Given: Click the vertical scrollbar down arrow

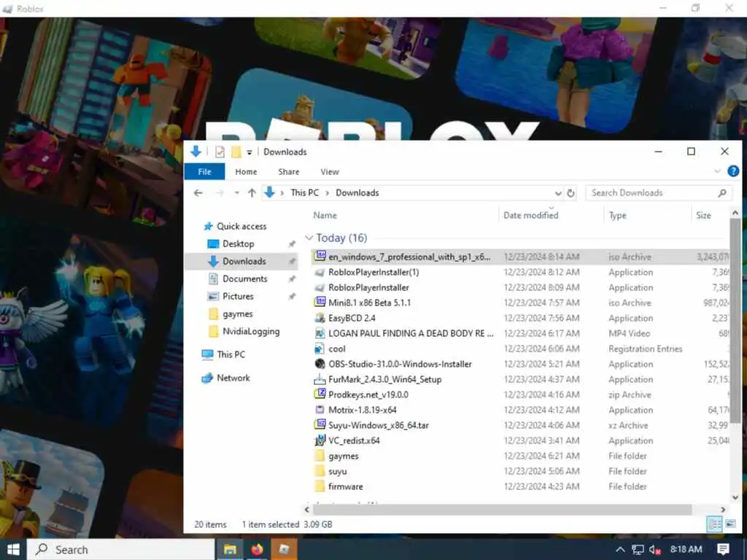Looking at the screenshot, I should click(735, 497).
